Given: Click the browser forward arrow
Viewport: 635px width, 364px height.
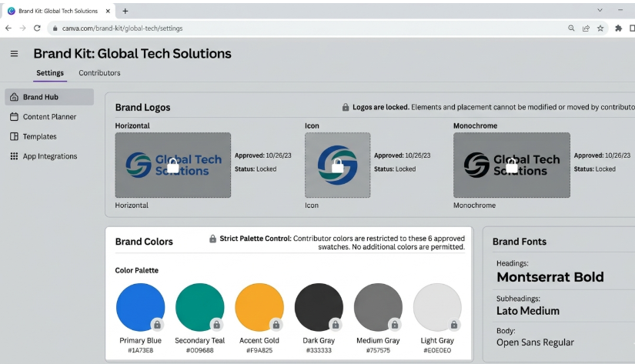Looking at the screenshot, I should pyautogui.click(x=22, y=28).
